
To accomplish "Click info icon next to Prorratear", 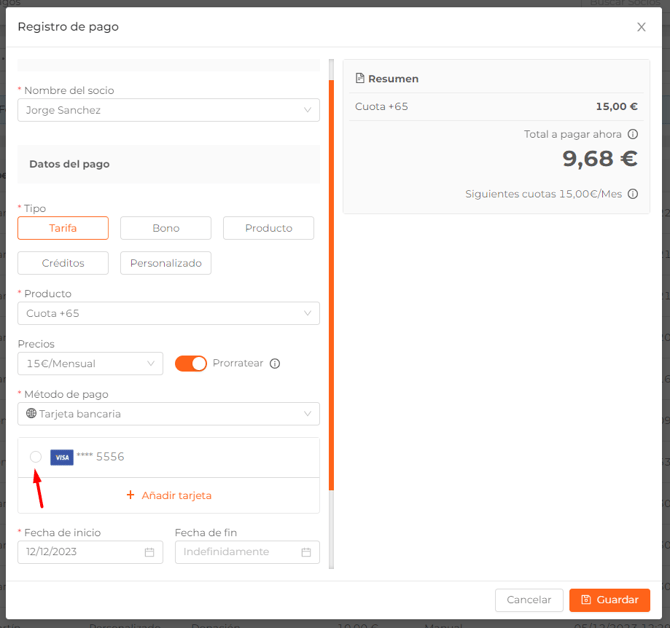I will (x=275, y=364).
